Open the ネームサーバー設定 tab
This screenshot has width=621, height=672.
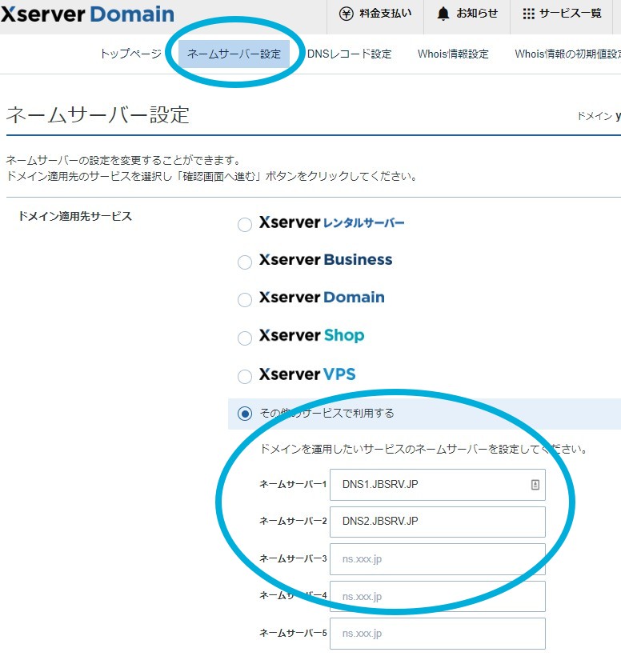pos(234,54)
